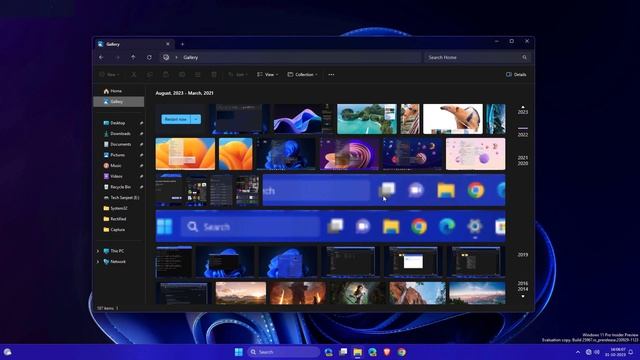Image resolution: width=640 pixels, height=360 pixels.
Task: Click the timeline scroll-up arrow above 2023
Action: point(523,107)
